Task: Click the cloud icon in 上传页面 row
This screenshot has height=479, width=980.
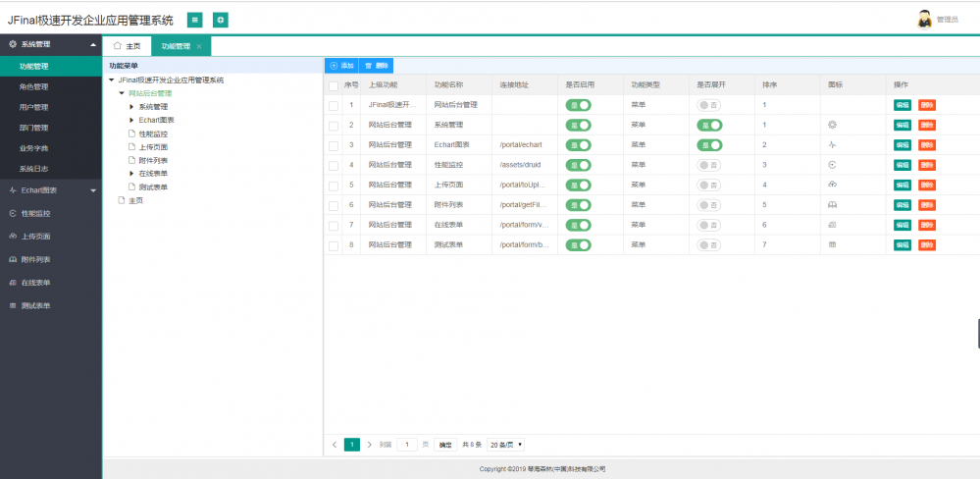Action: 832,185
